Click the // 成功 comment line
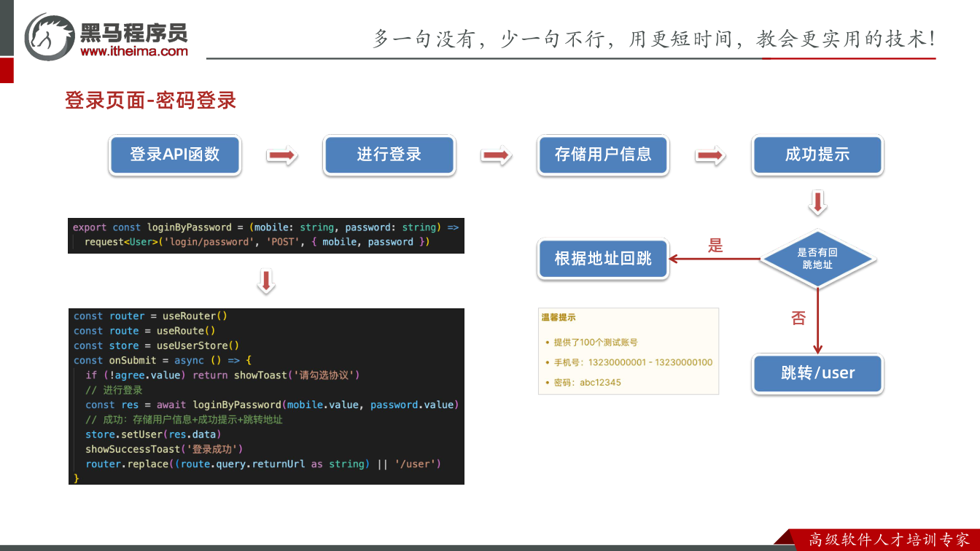This screenshot has width=980, height=551. click(x=184, y=420)
